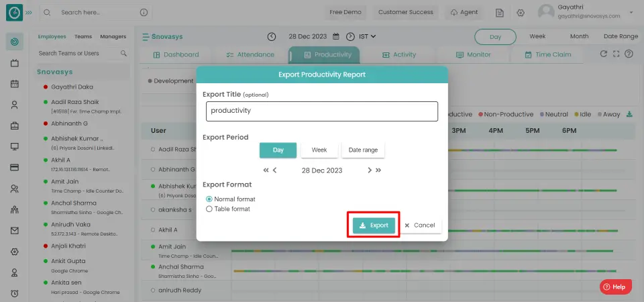Advance one day with single-right arrow in dialog
This screenshot has height=302, width=644.
click(x=370, y=170)
